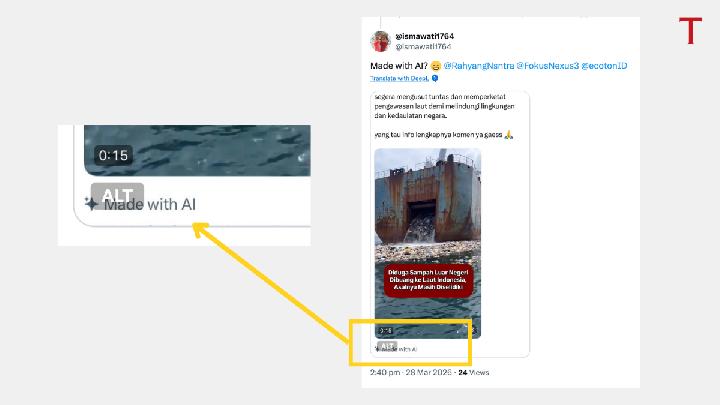Click the gray @ismawati1764 handle
Screen dimensions: 720x405
[x=423, y=46]
